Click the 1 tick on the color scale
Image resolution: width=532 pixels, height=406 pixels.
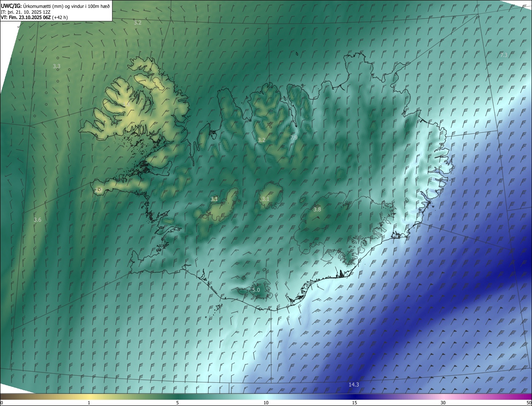(x=89, y=403)
